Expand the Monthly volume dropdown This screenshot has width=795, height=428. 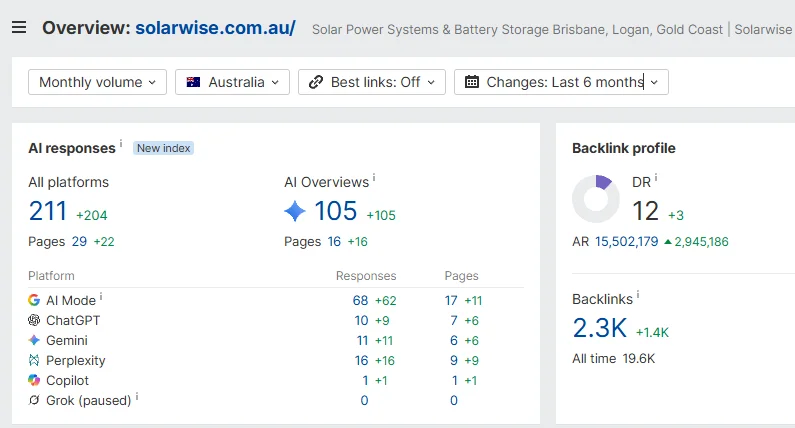pyautogui.click(x=97, y=82)
